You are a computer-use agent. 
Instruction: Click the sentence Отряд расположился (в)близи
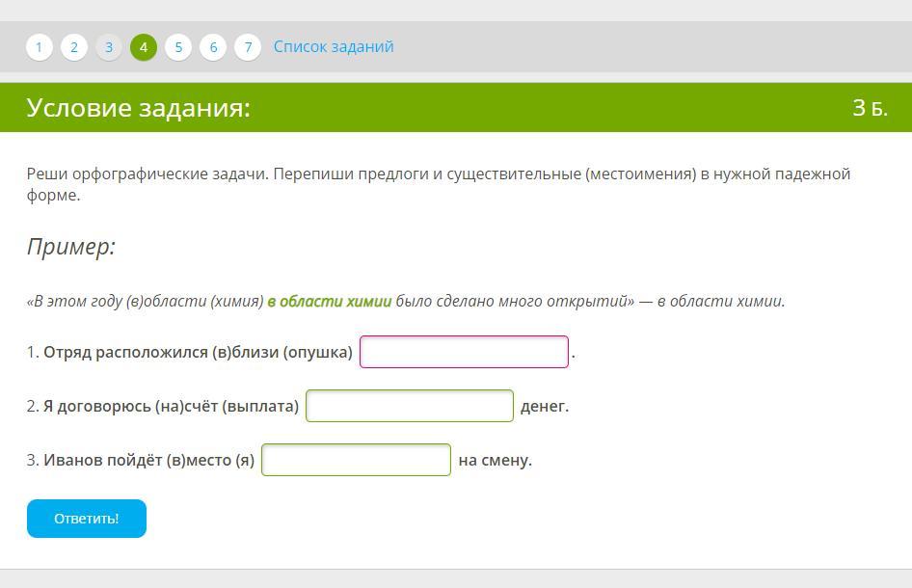(198, 353)
